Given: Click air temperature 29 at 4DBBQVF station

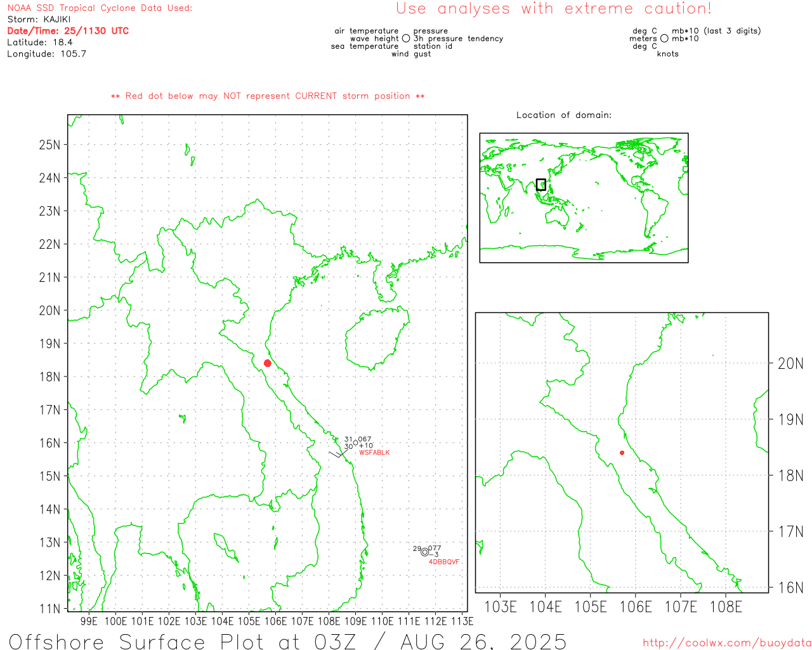Looking at the screenshot, I should pos(417,548).
